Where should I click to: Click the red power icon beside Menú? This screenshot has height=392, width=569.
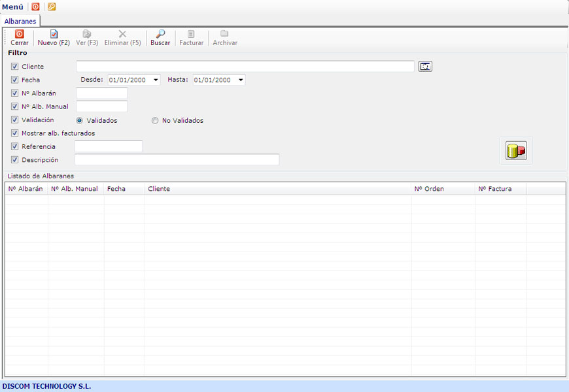pos(35,7)
